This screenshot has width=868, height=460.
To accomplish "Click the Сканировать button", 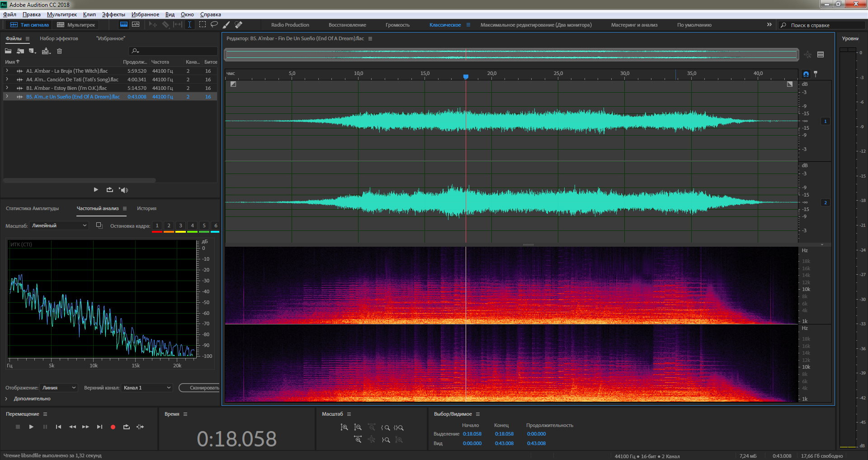I will tap(200, 388).
